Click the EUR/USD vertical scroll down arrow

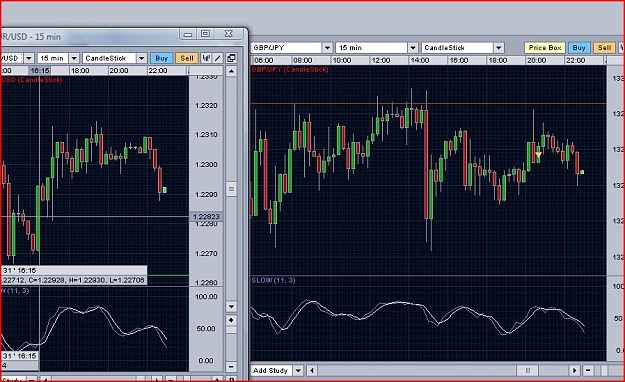point(231,307)
